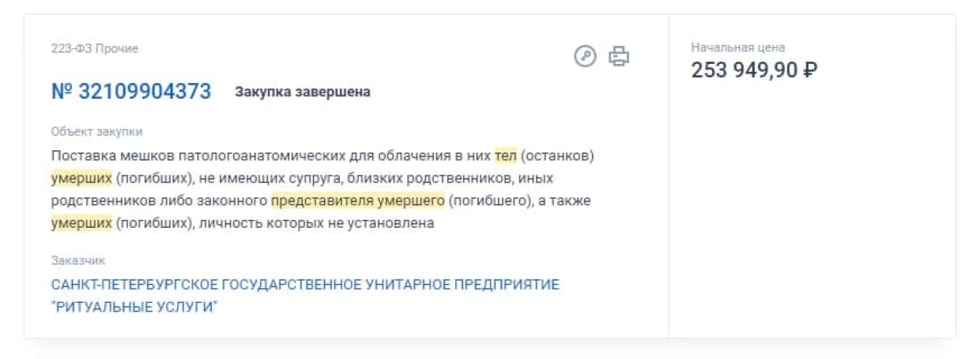980x359 pixels.
Task: Click the "Закупка завершена" status label
Action: point(303,92)
